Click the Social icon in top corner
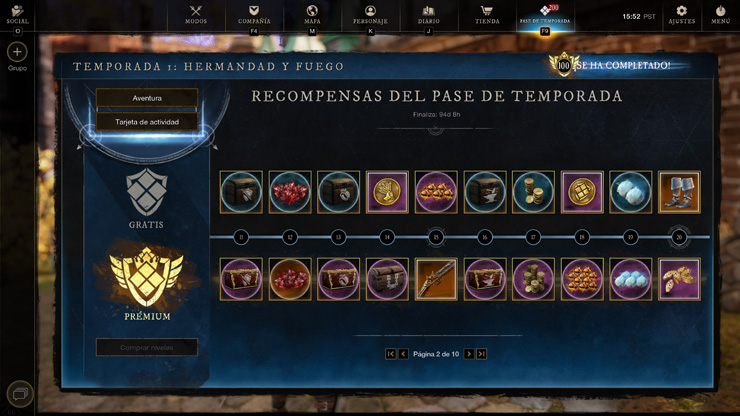The image size is (740, 416). point(17,15)
